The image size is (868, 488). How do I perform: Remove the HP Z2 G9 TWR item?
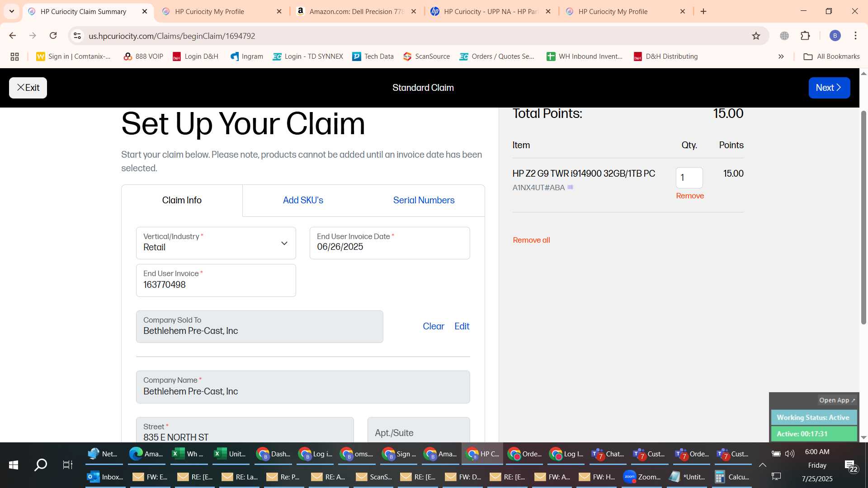click(690, 196)
